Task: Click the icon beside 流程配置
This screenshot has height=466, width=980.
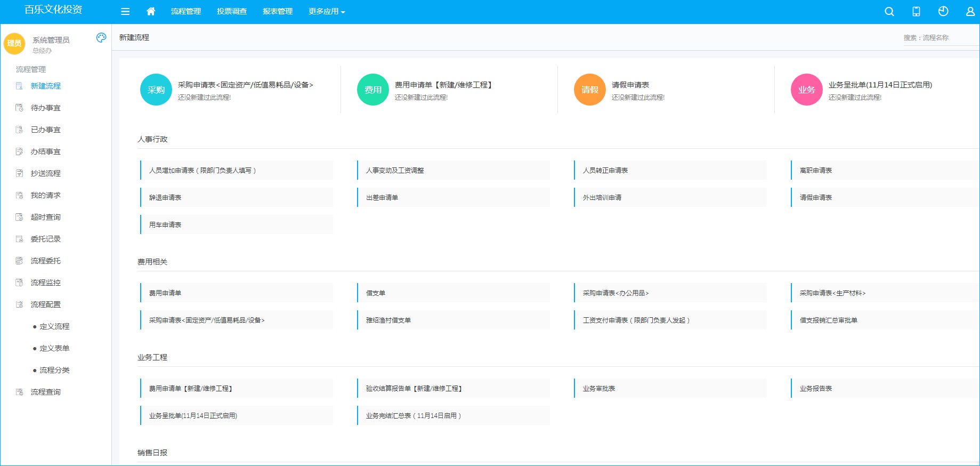Action: 19,304
